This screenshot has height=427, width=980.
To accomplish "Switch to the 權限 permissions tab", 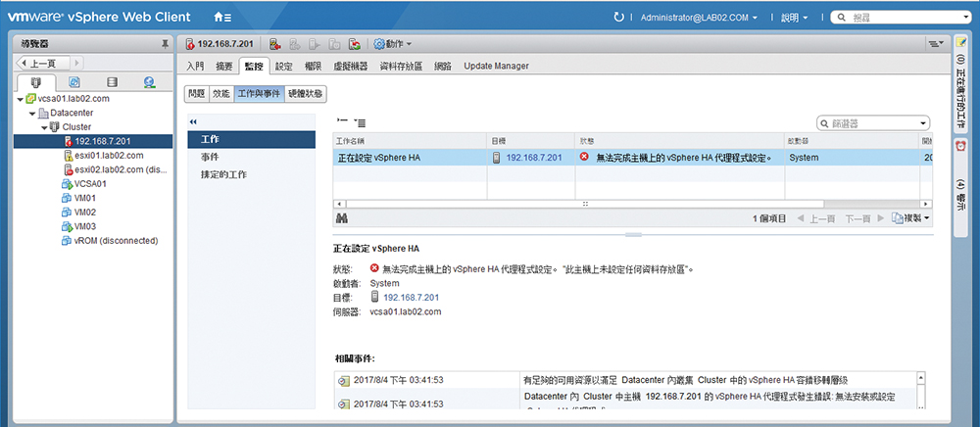I will [x=314, y=66].
